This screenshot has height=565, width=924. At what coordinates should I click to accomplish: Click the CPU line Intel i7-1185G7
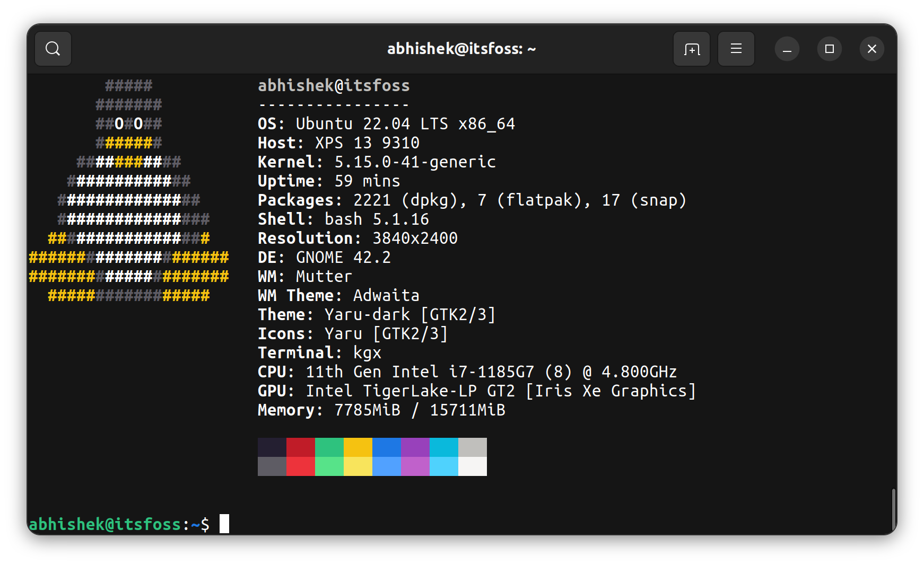tap(467, 372)
